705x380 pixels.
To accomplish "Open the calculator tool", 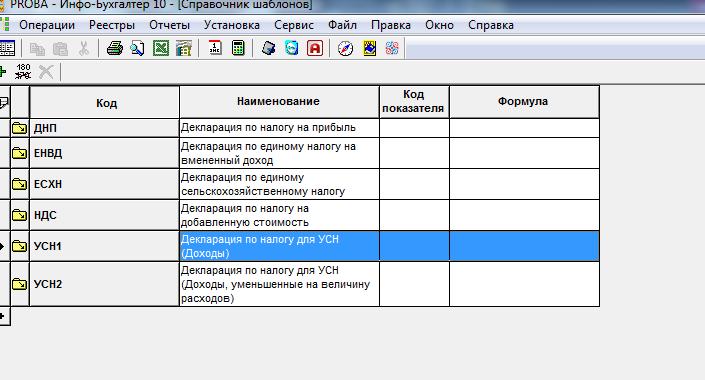I will (238, 48).
